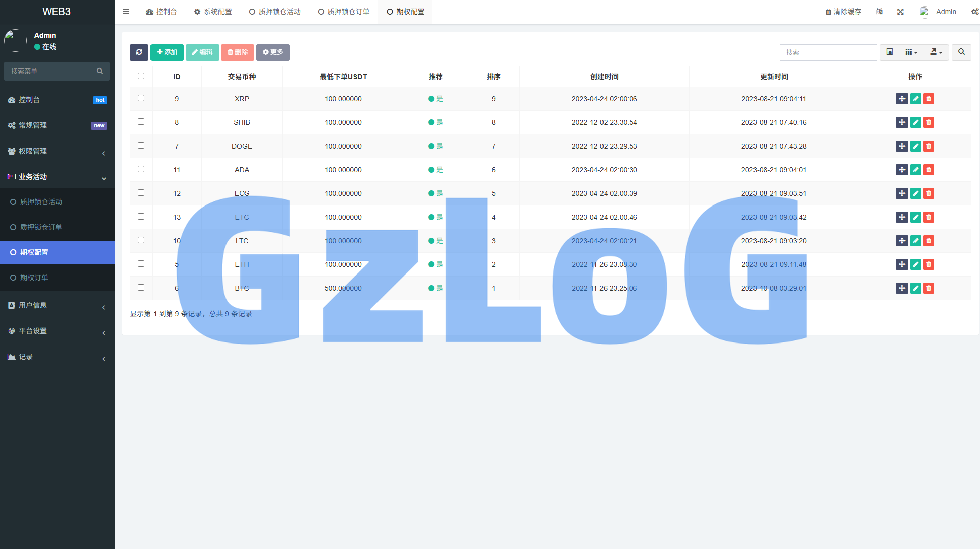Open the columns visibility dropdown
Screen dimensions: 980x549
point(911,52)
